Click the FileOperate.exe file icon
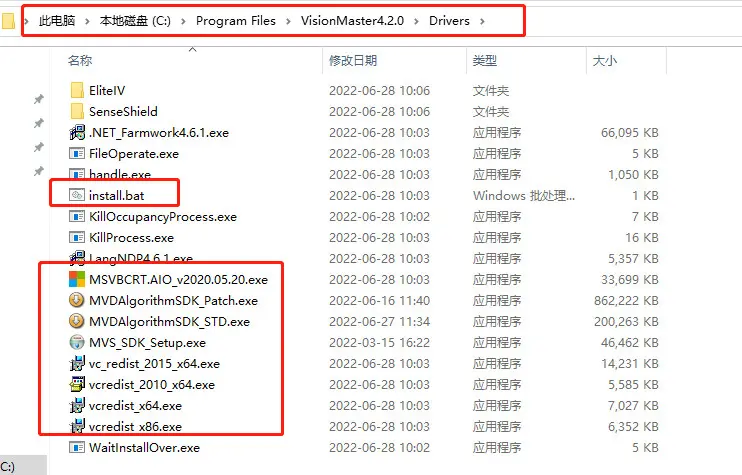742x475 pixels. coord(77,153)
